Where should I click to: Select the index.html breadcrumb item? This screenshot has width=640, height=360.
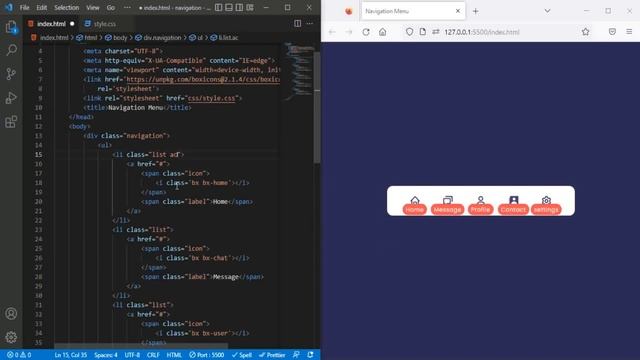50,38
